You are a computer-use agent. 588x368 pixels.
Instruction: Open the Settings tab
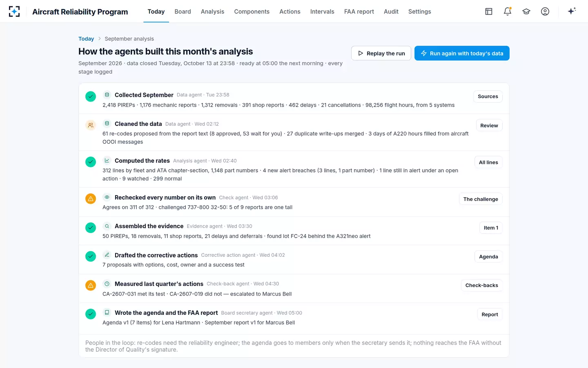[x=419, y=11]
